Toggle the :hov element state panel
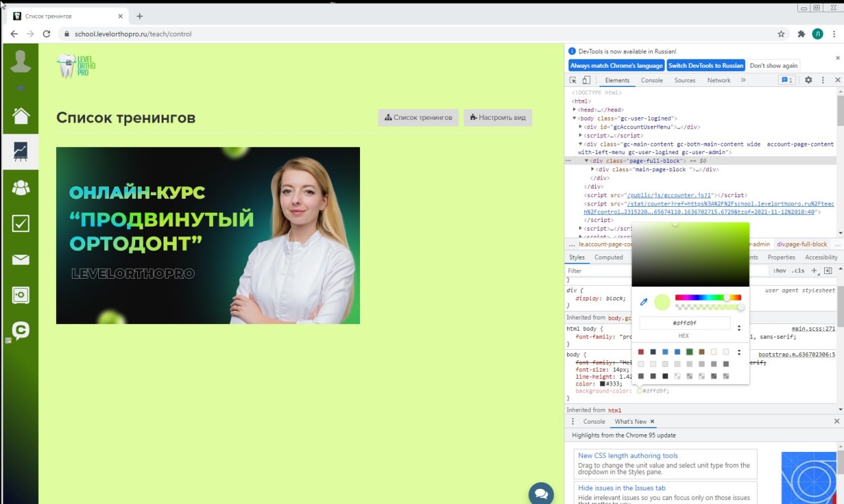Screen dimensions: 844x504 click(780, 270)
